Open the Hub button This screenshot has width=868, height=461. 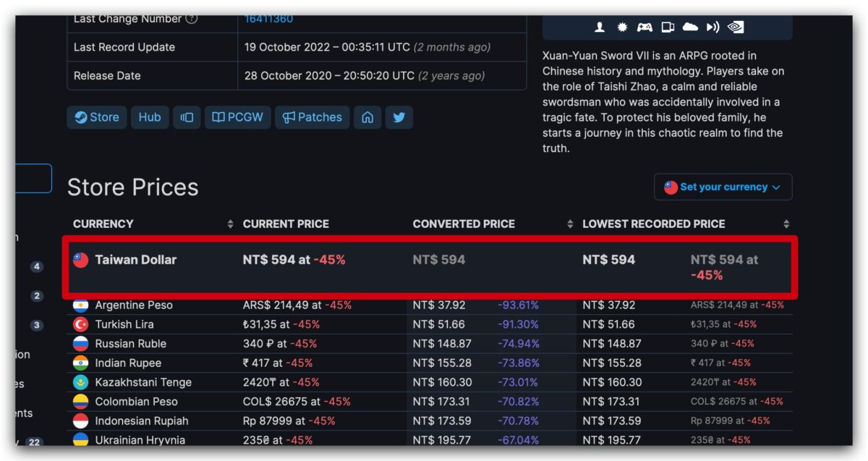[150, 117]
